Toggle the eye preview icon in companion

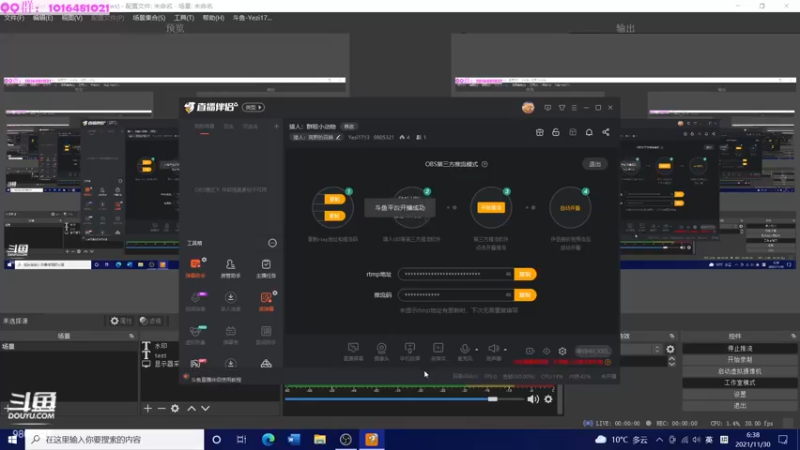[x=546, y=351]
